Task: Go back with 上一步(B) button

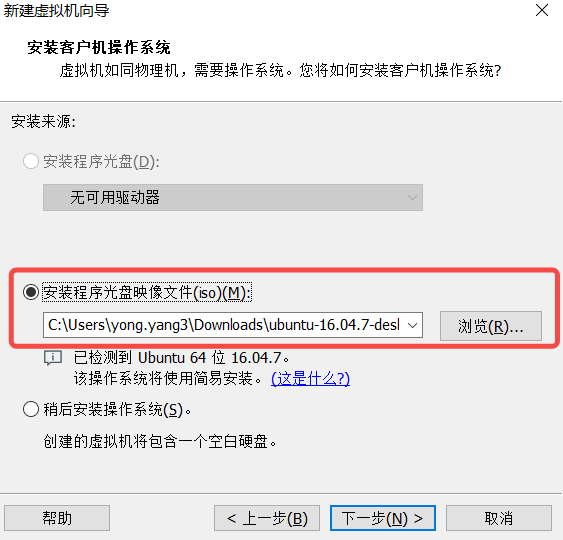Action: (x=267, y=518)
